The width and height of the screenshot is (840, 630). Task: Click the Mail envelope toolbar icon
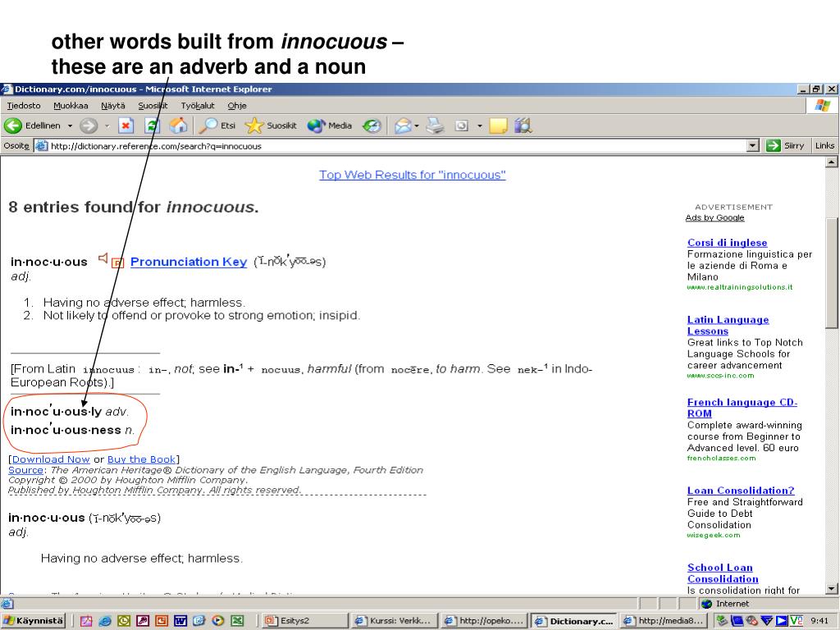pyautogui.click(x=403, y=126)
